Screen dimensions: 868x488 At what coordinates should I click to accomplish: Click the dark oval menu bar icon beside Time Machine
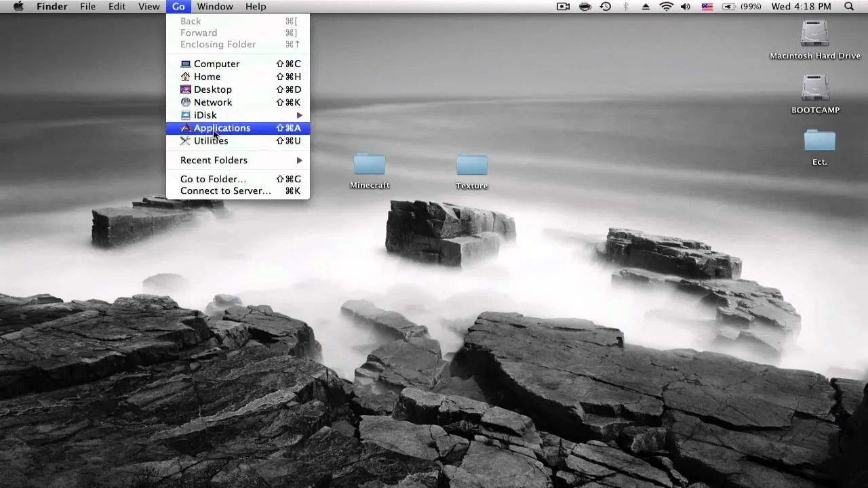point(585,6)
